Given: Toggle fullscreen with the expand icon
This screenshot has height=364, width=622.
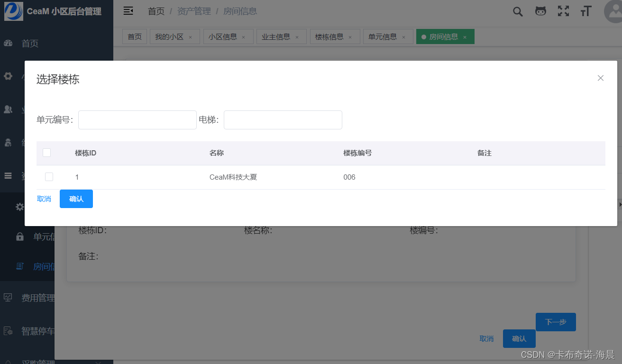Looking at the screenshot, I should (x=563, y=11).
